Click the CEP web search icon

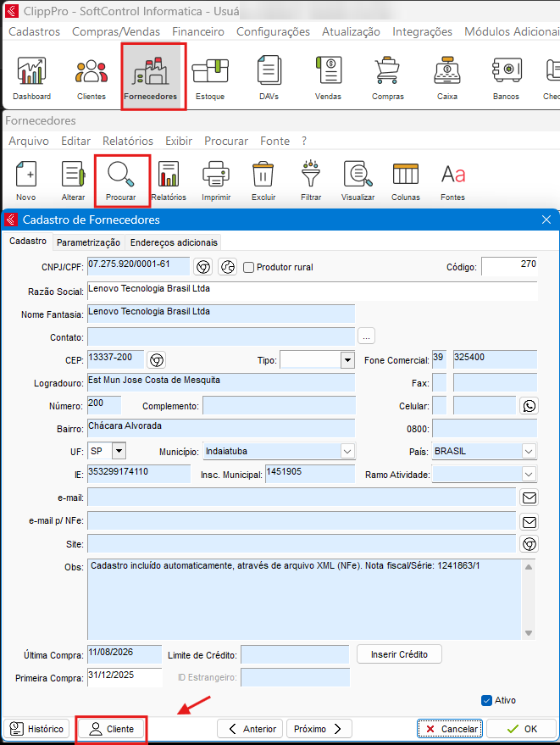click(157, 360)
